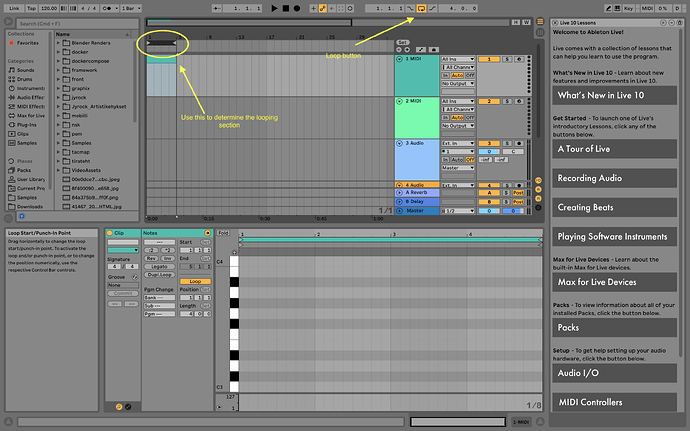
Task: Open 3 Audio track Ext. In dropdown
Action: pyautogui.click(x=458, y=144)
